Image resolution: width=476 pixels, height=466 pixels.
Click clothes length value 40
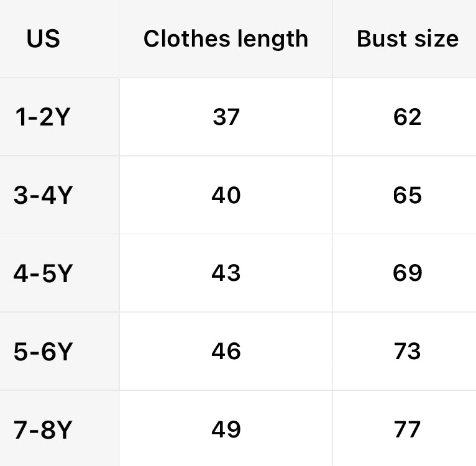[226, 195]
